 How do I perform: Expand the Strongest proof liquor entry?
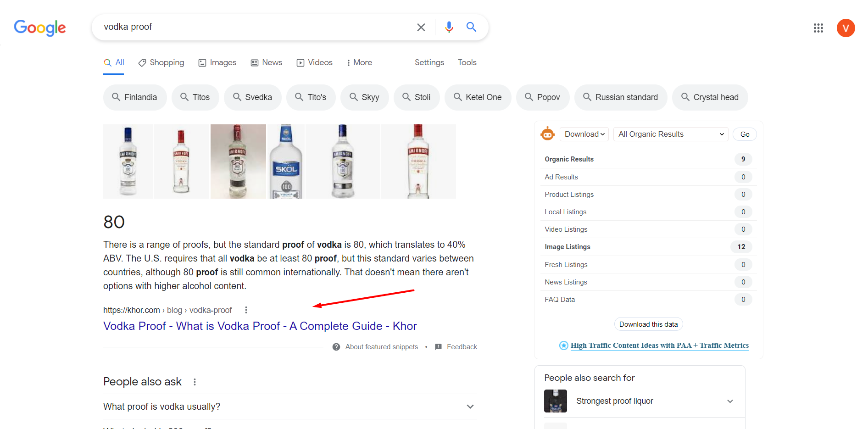click(x=730, y=401)
